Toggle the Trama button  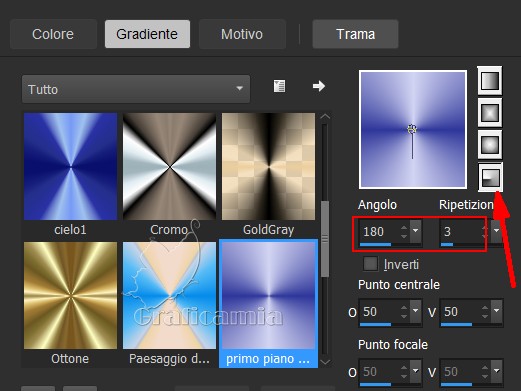tap(355, 34)
